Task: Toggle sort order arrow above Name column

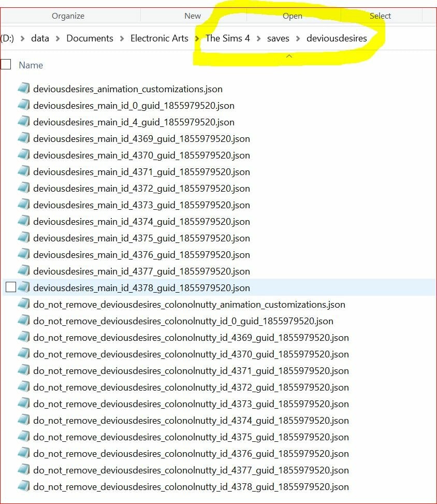Action: click(x=289, y=56)
